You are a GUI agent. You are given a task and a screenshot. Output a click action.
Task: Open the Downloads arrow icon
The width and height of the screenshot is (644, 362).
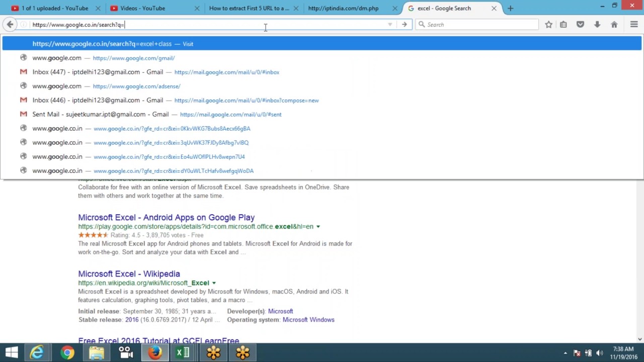pyautogui.click(x=597, y=24)
